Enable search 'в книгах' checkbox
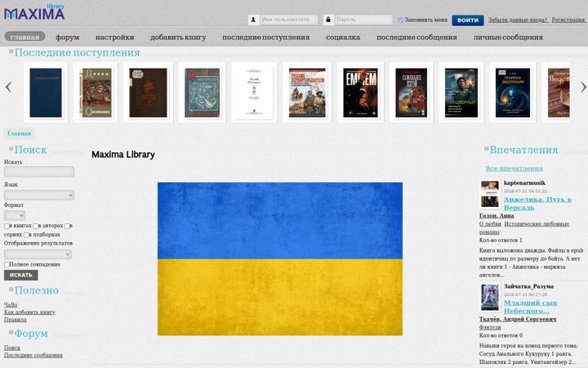 [x=7, y=226]
